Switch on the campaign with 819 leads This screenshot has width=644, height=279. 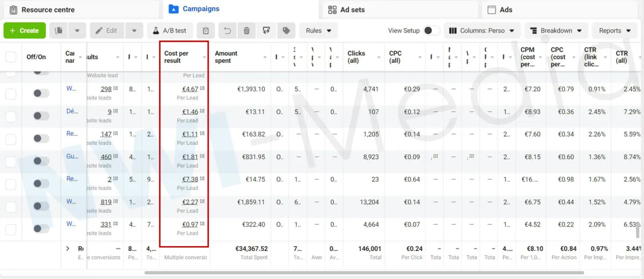click(x=41, y=206)
